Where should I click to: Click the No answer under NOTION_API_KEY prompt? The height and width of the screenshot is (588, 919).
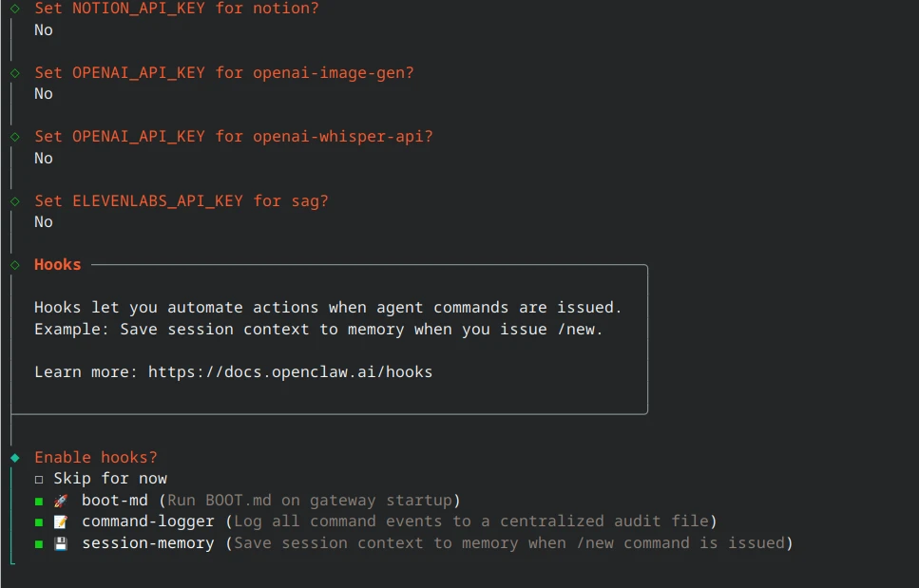pos(44,30)
